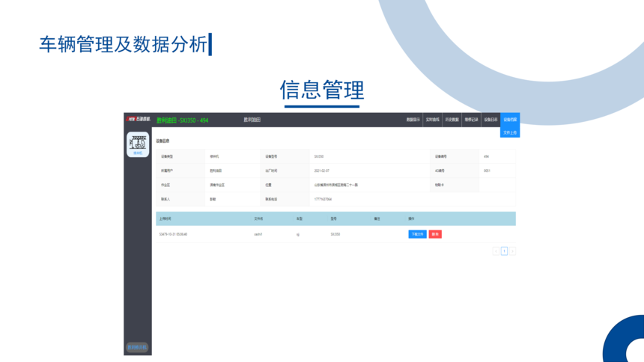Click the device model value SXJ350 in info table
Viewport: 644px width, 362px height.
pyautogui.click(x=319, y=156)
